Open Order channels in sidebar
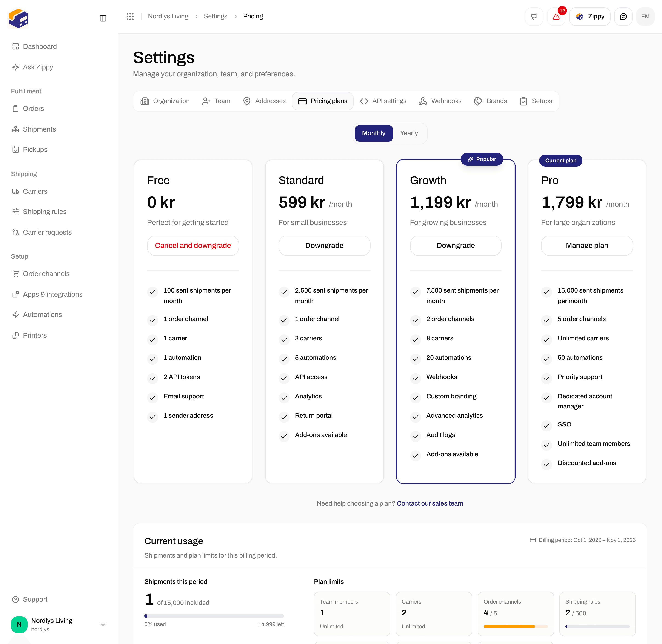The width and height of the screenshot is (662, 644). 41,274
